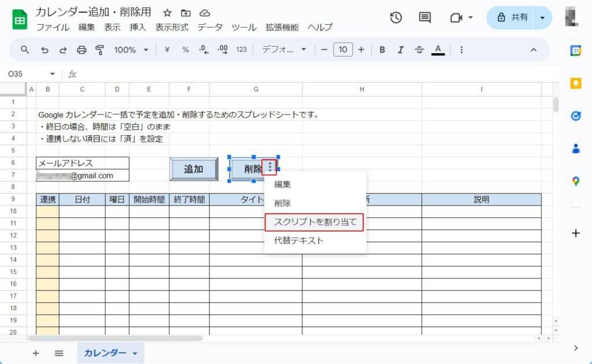Click the undo arrow icon

click(45, 50)
